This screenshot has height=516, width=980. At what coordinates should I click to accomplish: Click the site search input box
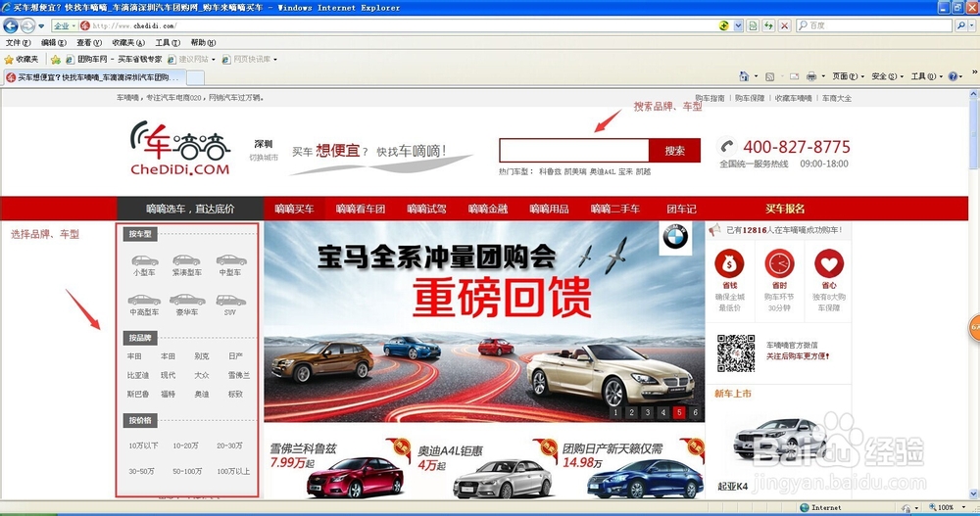click(x=573, y=151)
